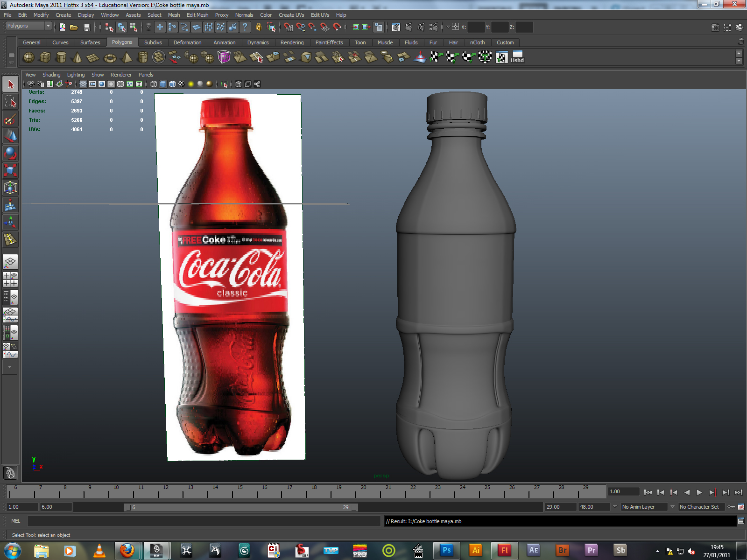Create new scene from status line icon
Viewport: 747px width, 560px height.
62,27
